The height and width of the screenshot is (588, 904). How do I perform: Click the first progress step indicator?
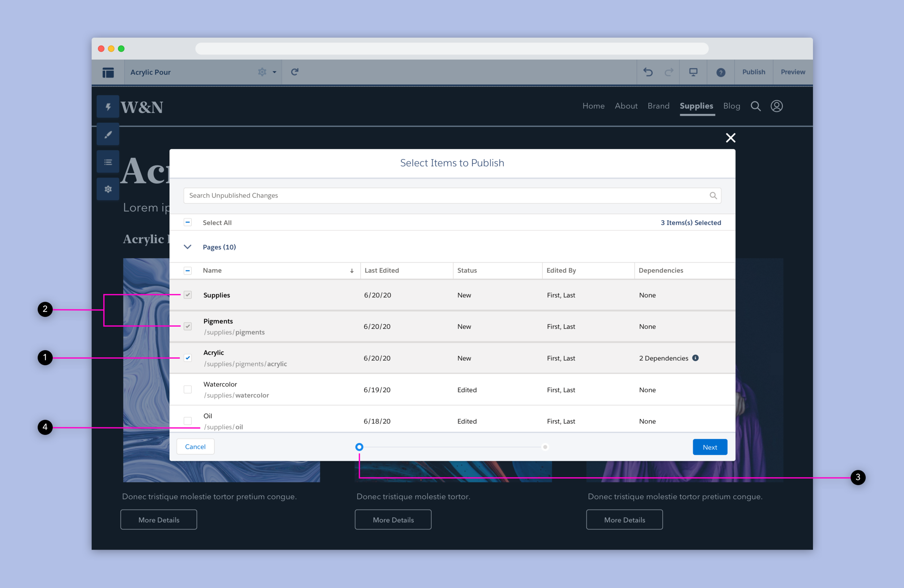(x=359, y=447)
